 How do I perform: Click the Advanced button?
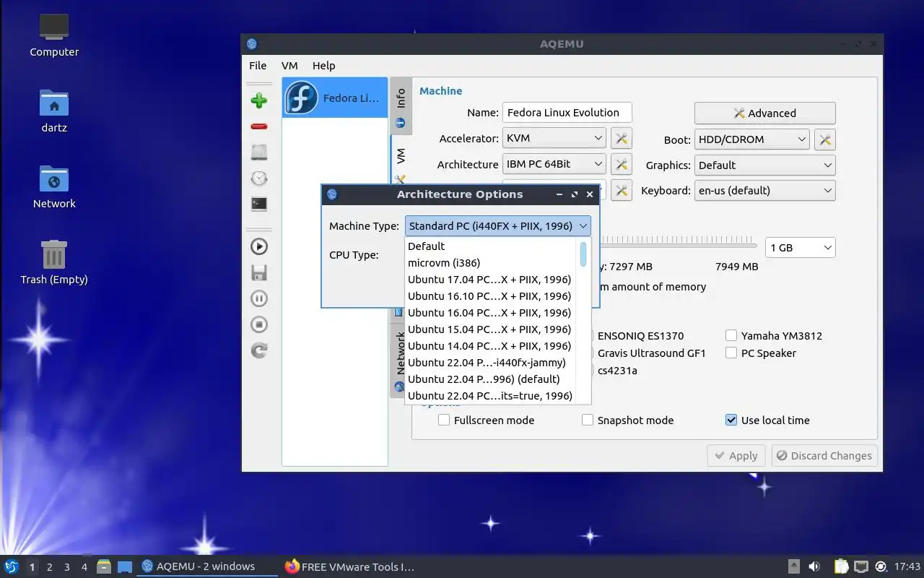click(x=764, y=113)
